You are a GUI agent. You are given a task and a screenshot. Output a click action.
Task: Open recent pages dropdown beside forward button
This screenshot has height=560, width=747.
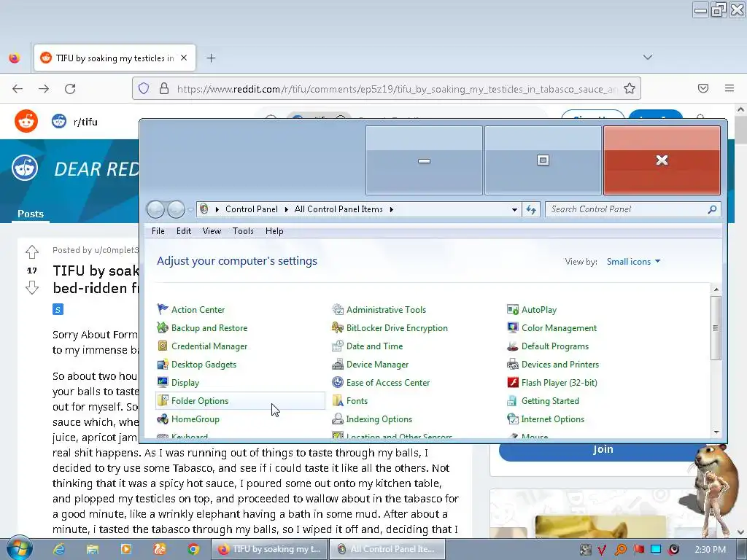pyautogui.click(x=190, y=209)
